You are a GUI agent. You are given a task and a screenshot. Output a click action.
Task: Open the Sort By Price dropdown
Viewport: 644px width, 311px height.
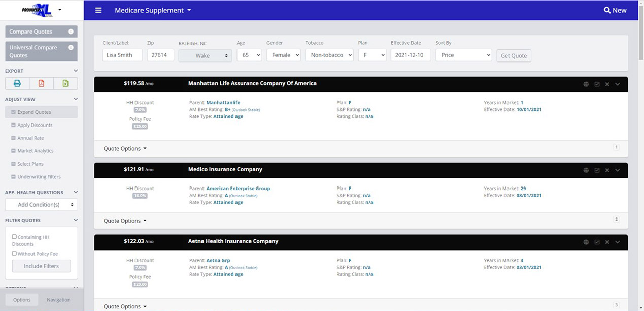(464, 55)
